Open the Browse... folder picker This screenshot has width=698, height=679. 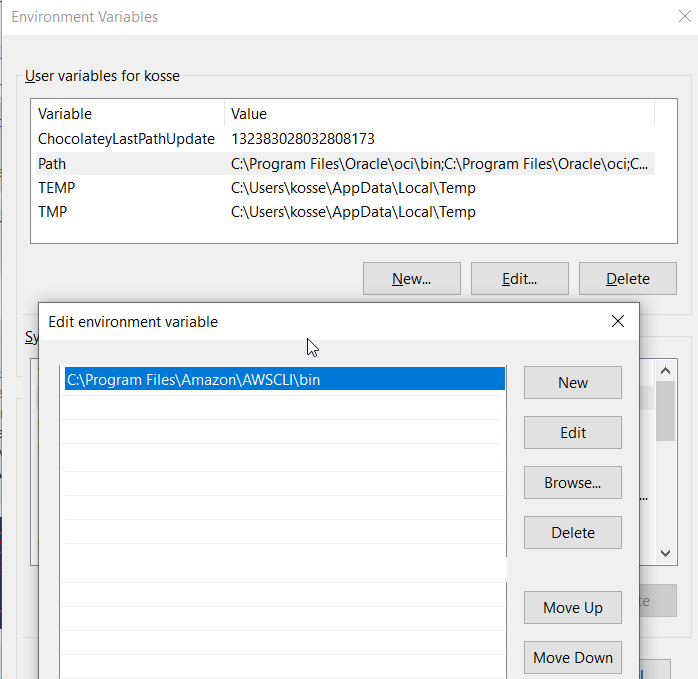pyautogui.click(x=572, y=482)
